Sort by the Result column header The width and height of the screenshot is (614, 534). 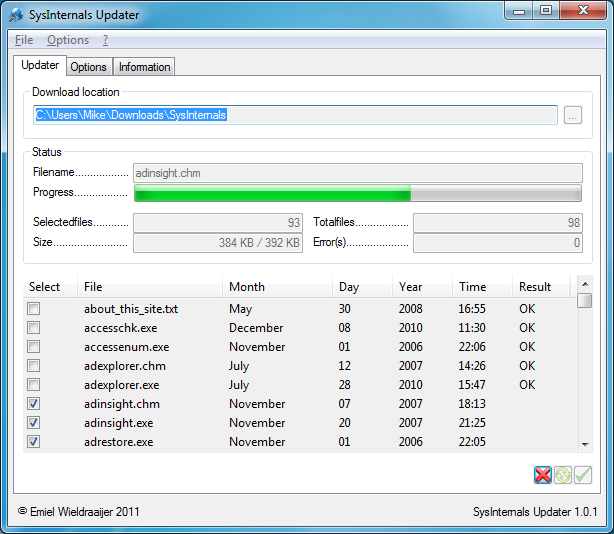point(541,287)
